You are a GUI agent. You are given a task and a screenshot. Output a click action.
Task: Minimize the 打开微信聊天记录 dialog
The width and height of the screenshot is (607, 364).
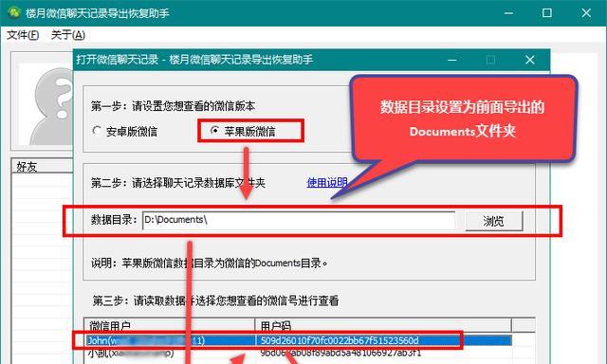pos(452,60)
